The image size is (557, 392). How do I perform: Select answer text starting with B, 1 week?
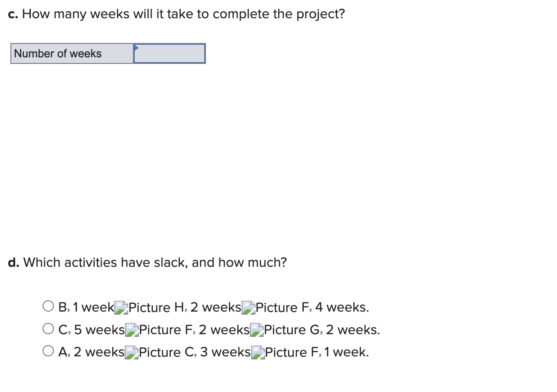tap(85, 307)
